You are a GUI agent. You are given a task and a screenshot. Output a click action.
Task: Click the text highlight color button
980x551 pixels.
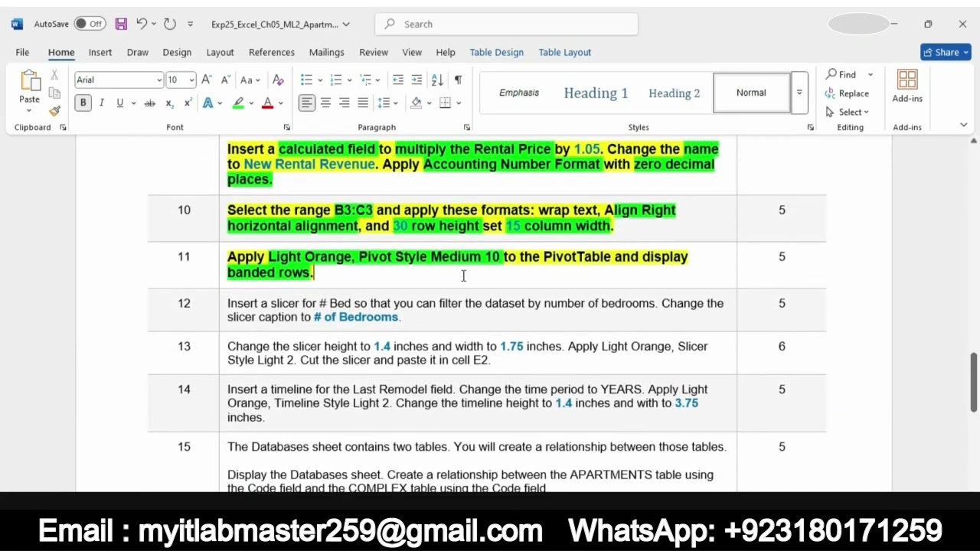click(238, 103)
